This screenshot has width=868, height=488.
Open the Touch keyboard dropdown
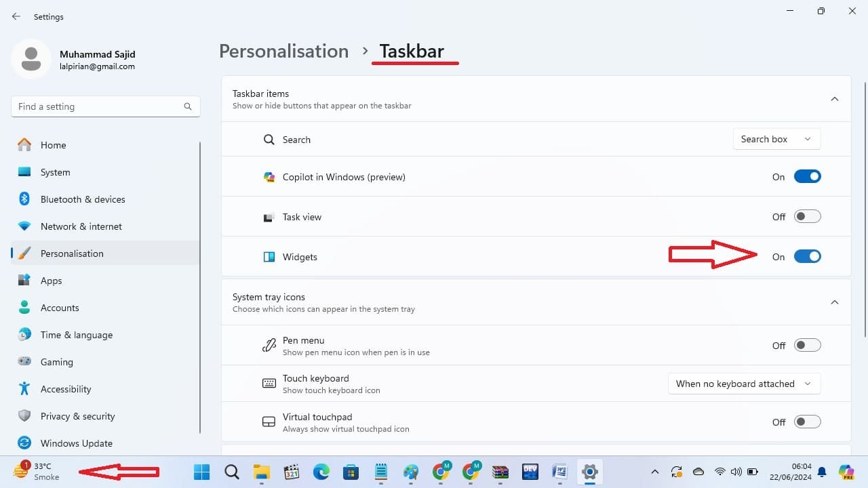[x=744, y=384]
